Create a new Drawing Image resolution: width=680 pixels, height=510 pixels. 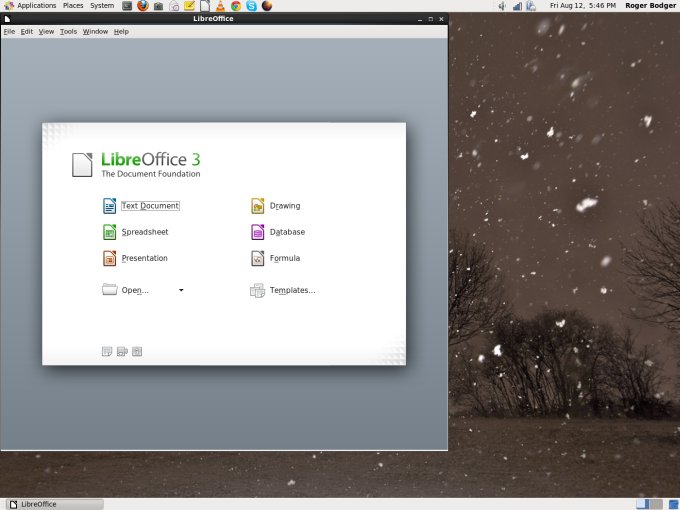(x=275, y=206)
